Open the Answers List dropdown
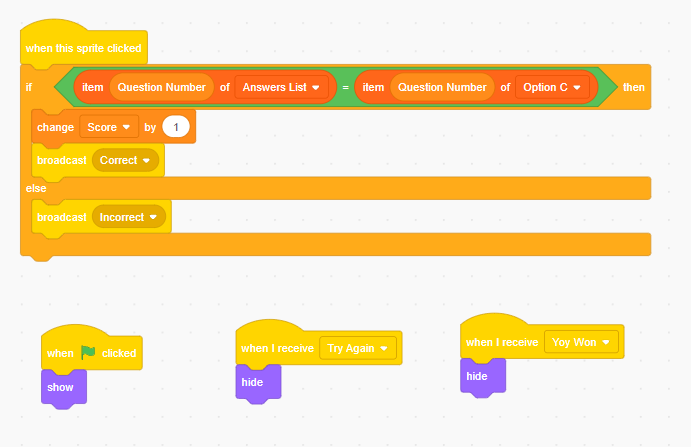This screenshot has height=447, width=691. tap(281, 87)
